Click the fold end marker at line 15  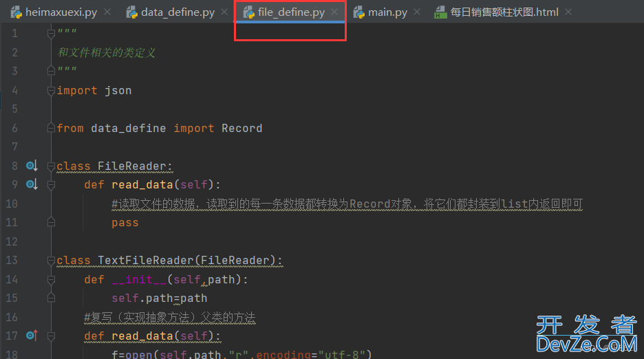[51, 297]
